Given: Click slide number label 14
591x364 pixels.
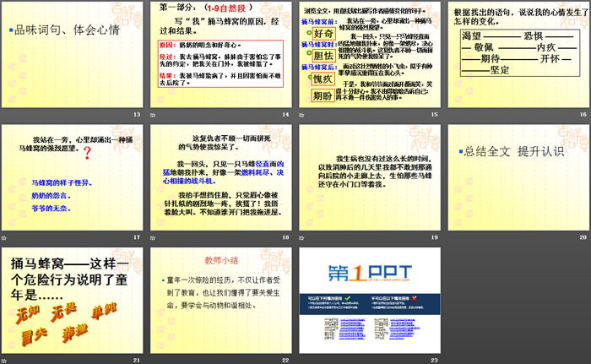Looking at the screenshot, I should point(285,114).
